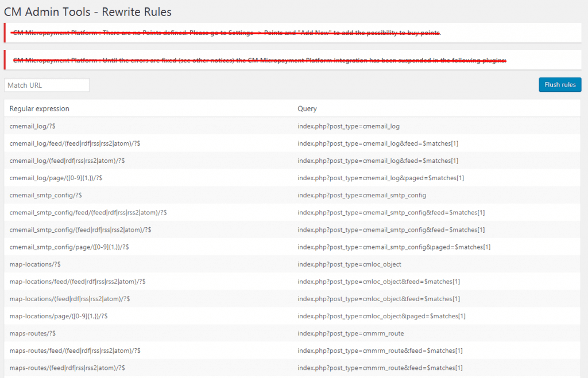Select the cmemail_log/feed/ regular expression row

pyautogui.click(x=75, y=143)
